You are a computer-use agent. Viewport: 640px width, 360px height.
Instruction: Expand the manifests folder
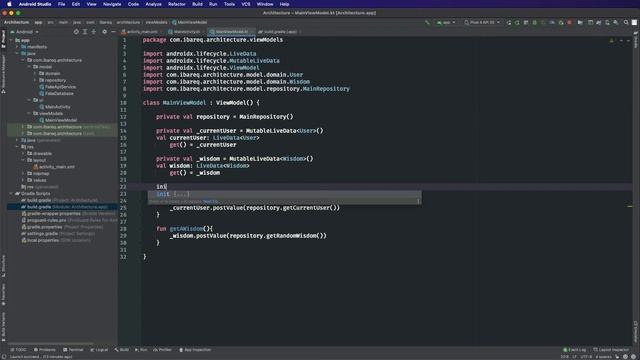pyautogui.click(x=17, y=47)
